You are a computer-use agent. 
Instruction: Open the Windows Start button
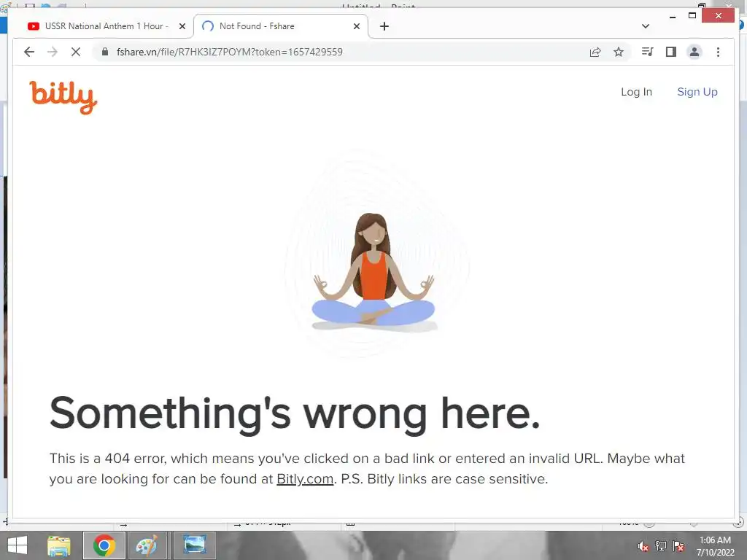click(x=18, y=545)
